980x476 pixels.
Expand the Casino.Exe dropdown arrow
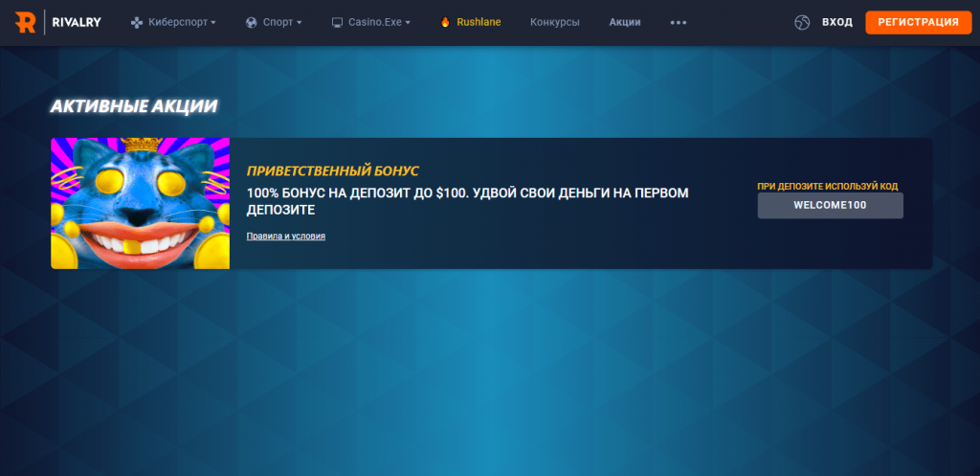click(408, 22)
